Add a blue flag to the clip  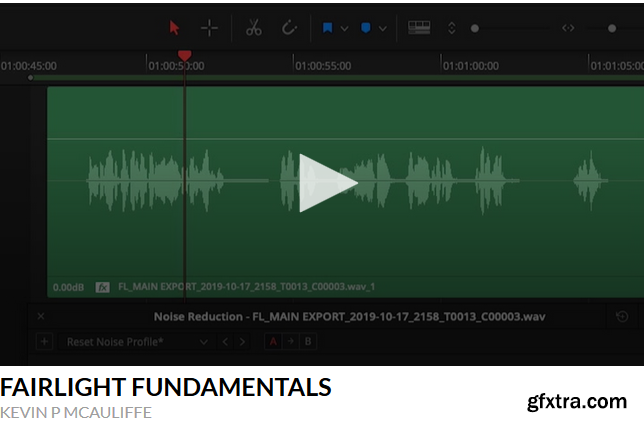[327, 28]
